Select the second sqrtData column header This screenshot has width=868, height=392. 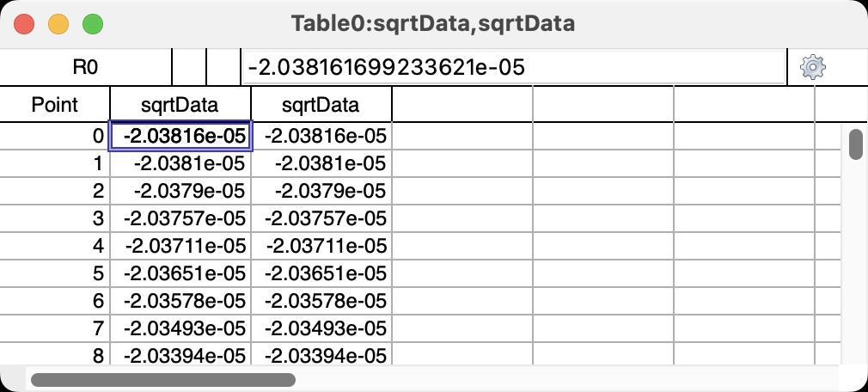(x=321, y=104)
